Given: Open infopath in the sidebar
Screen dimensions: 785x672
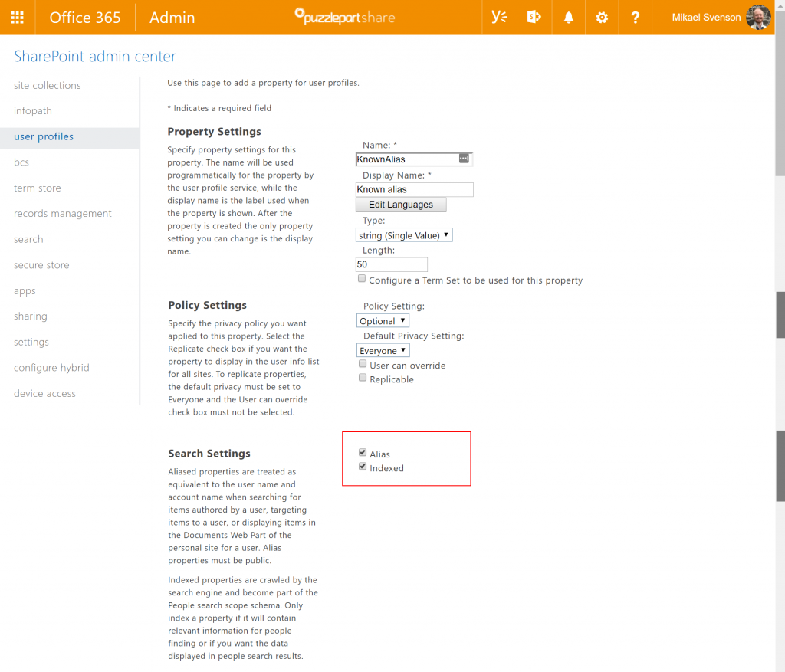Looking at the screenshot, I should coord(32,111).
